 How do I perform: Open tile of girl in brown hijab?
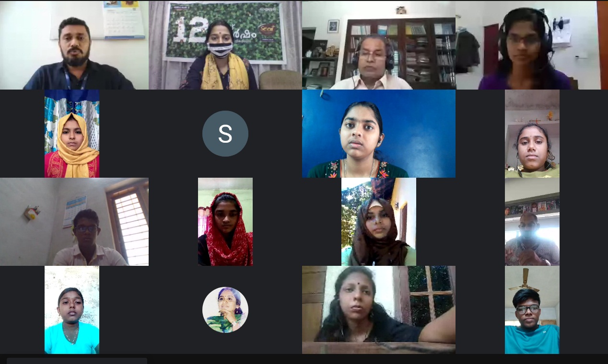click(x=379, y=222)
